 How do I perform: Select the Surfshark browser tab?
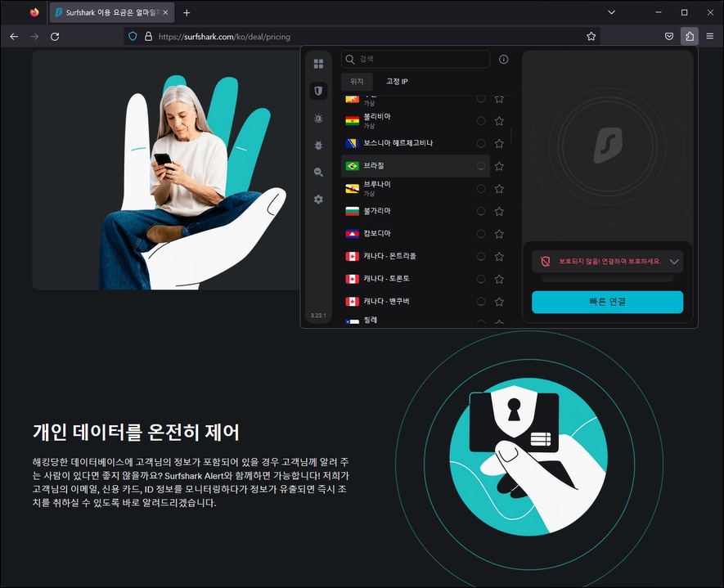coord(110,13)
